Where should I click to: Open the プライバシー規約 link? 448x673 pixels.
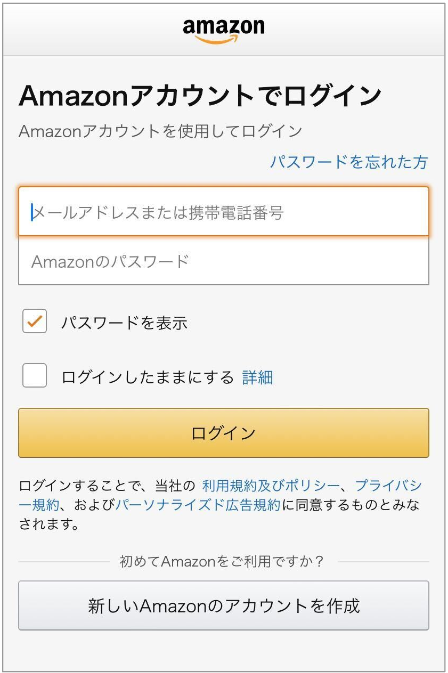pos(389,485)
